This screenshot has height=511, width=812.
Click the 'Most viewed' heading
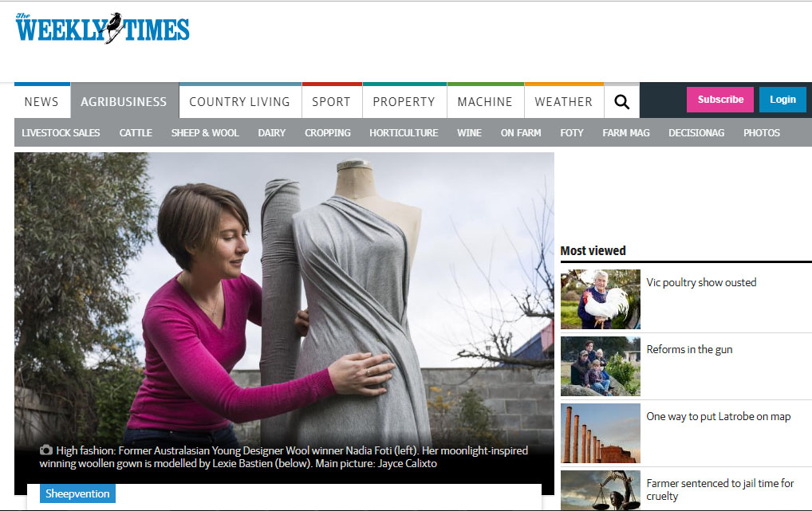tap(593, 250)
